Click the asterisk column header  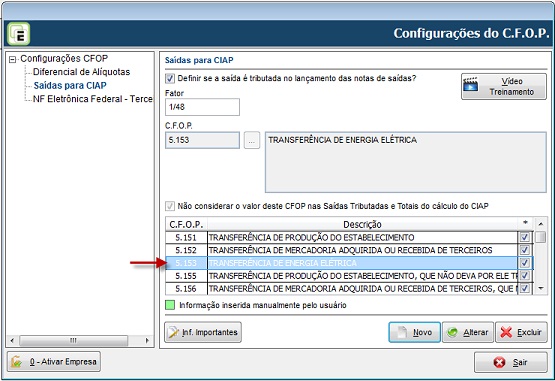pyautogui.click(x=525, y=224)
